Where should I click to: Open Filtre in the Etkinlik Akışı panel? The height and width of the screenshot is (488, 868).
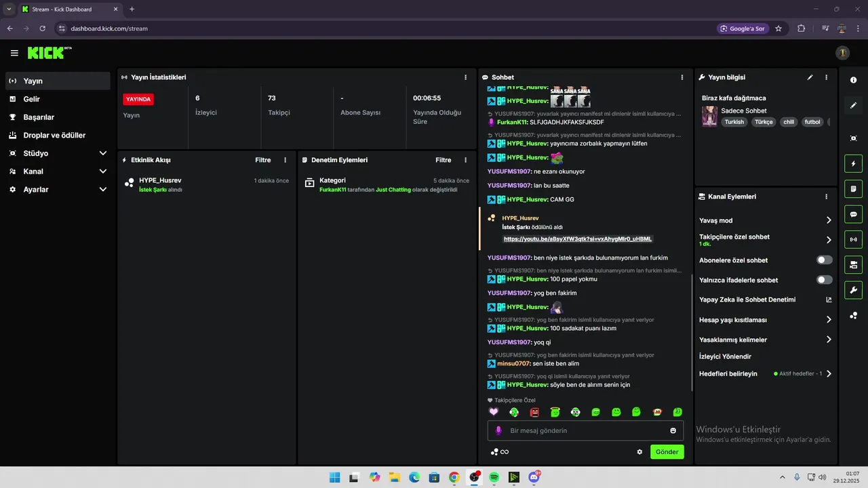tap(263, 160)
